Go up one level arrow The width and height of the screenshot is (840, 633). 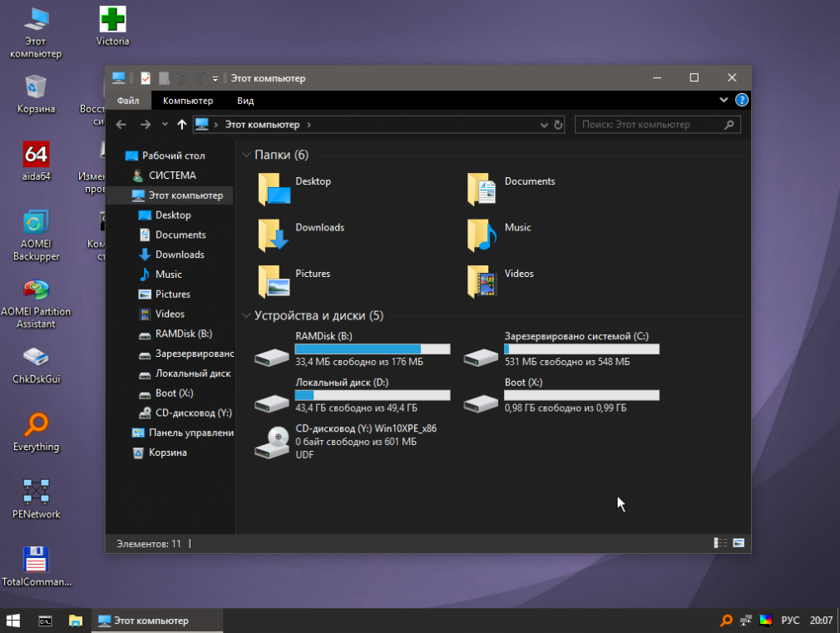tap(181, 124)
